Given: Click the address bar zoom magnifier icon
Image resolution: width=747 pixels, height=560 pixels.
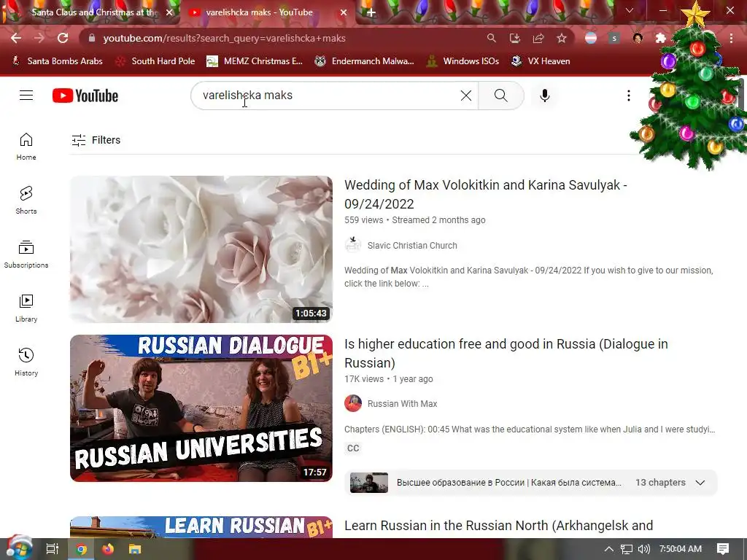Looking at the screenshot, I should 491,38.
